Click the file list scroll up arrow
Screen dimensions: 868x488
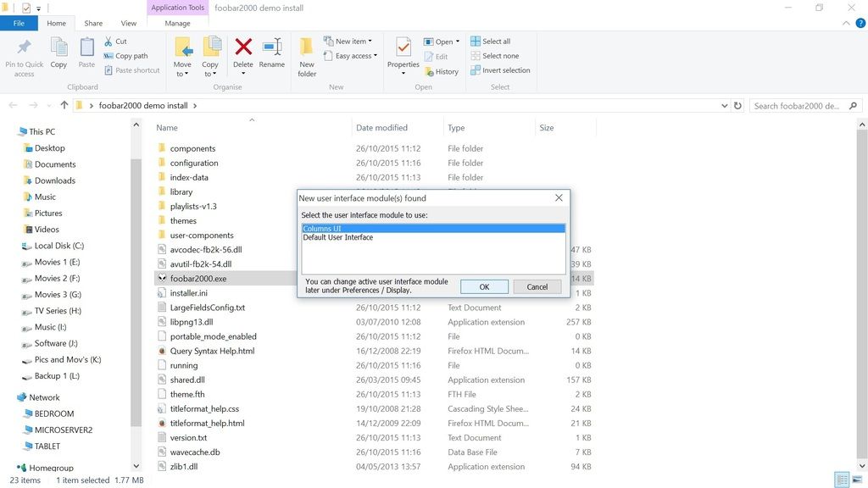pos(862,125)
